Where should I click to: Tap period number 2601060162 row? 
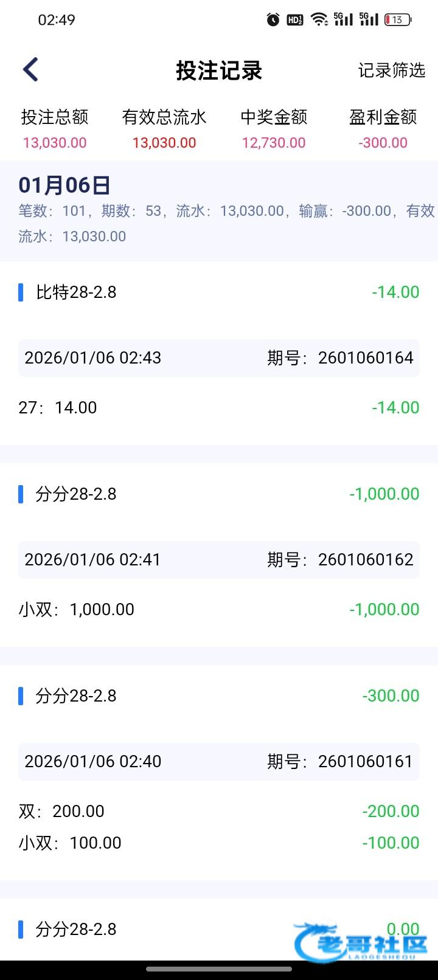point(218,560)
